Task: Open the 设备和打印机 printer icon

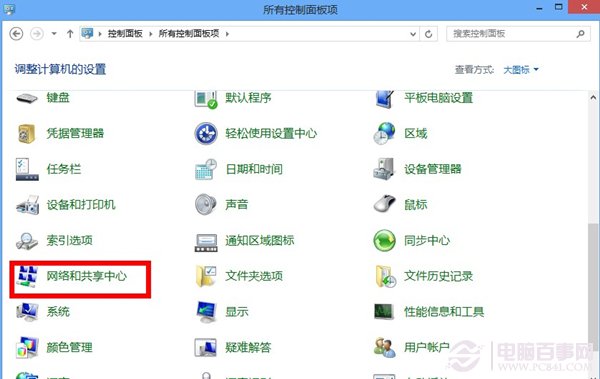Action: (27, 205)
